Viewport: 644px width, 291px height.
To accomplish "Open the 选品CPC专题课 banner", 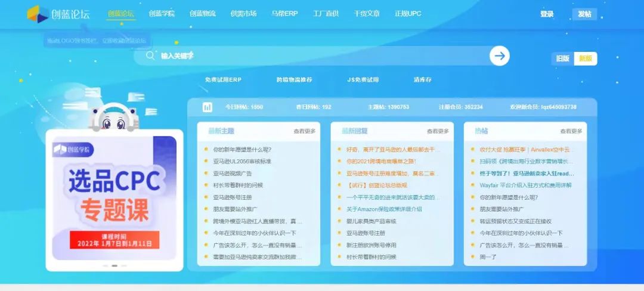I will tap(114, 197).
